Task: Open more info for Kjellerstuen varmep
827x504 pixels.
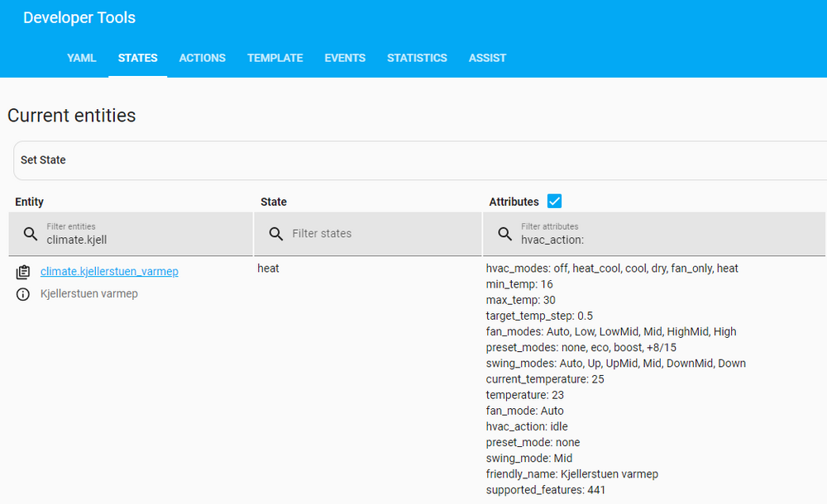Action: (23, 294)
